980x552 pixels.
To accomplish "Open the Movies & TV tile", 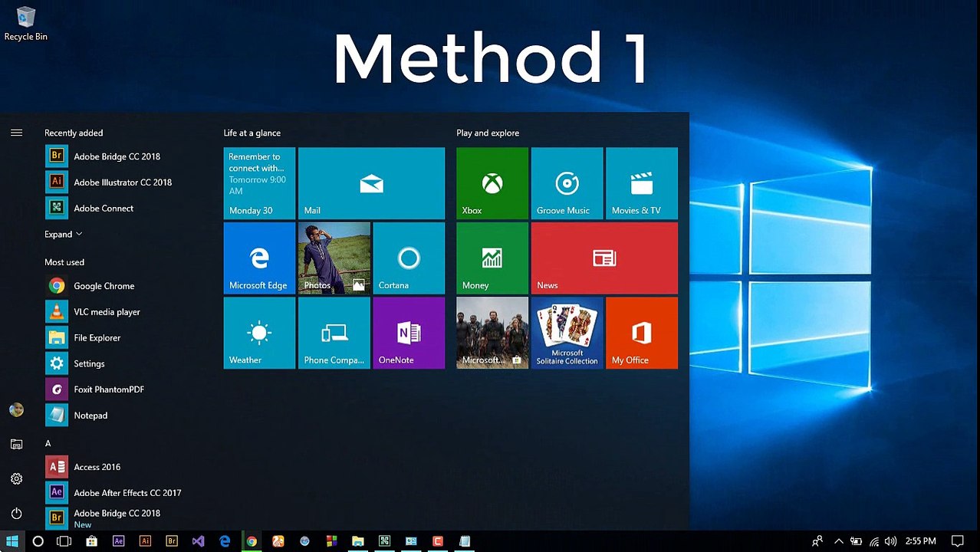I will tap(642, 183).
